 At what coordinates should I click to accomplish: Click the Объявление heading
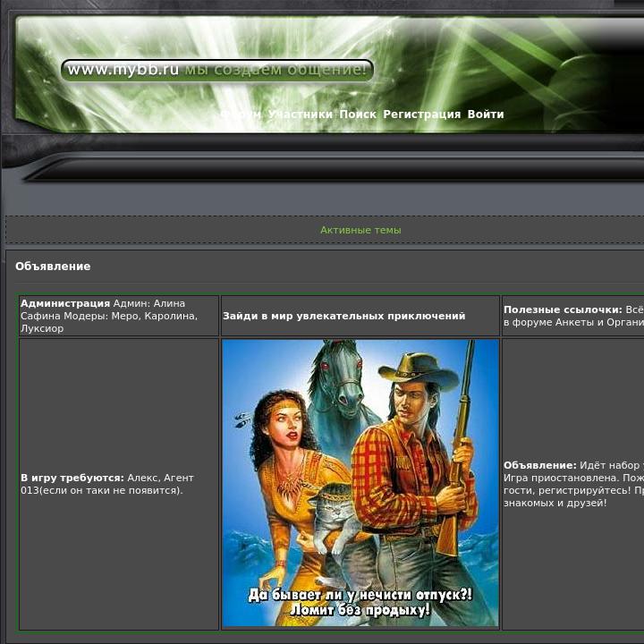53,267
